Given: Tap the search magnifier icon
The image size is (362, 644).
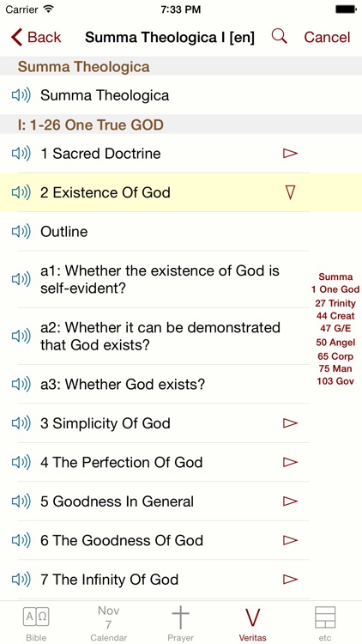Looking at the screenshot, I should pyautogui.click(x=279, y=37).
